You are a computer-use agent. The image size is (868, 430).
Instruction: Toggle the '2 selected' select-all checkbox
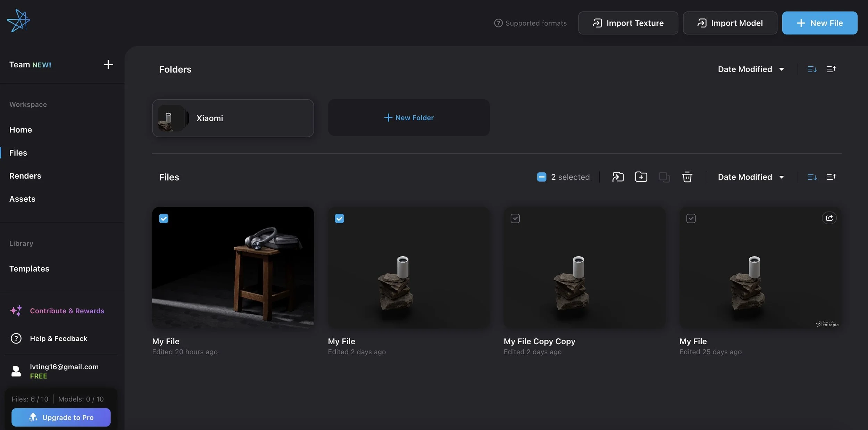[x=541, y=177]
